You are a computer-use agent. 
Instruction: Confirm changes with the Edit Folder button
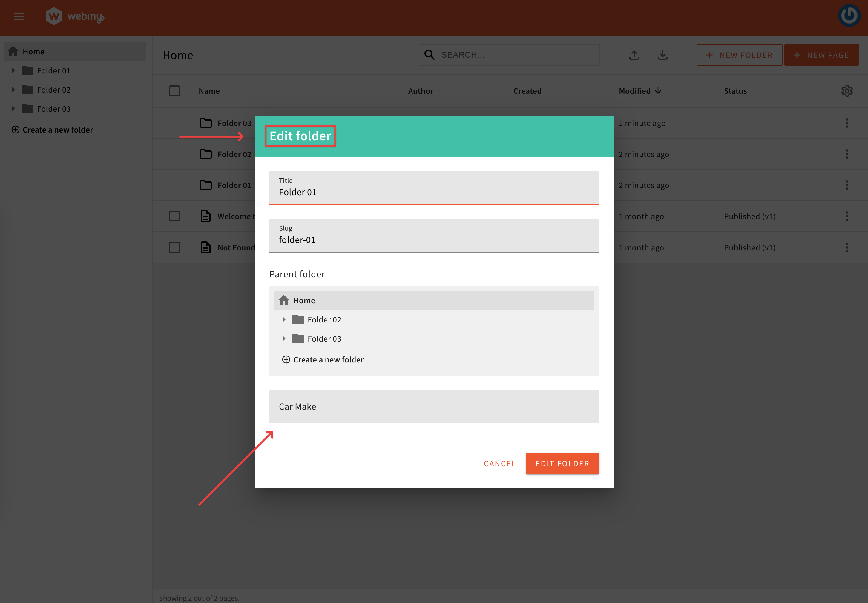[562, 463]
